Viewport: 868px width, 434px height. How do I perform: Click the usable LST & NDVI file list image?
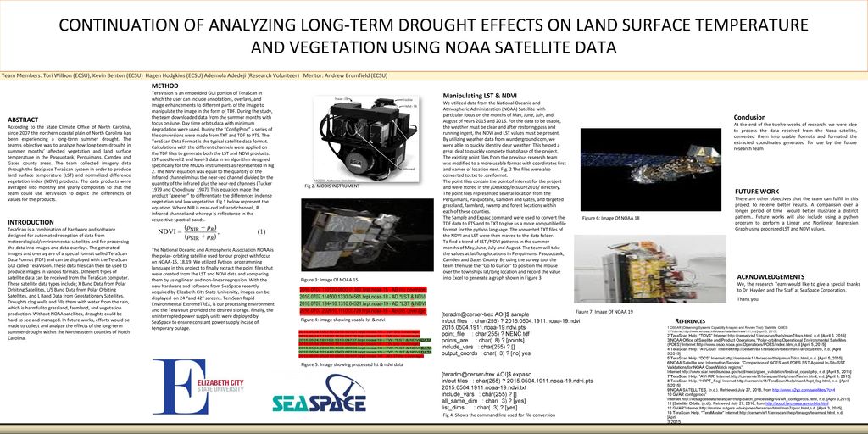(x=363, y=301)
